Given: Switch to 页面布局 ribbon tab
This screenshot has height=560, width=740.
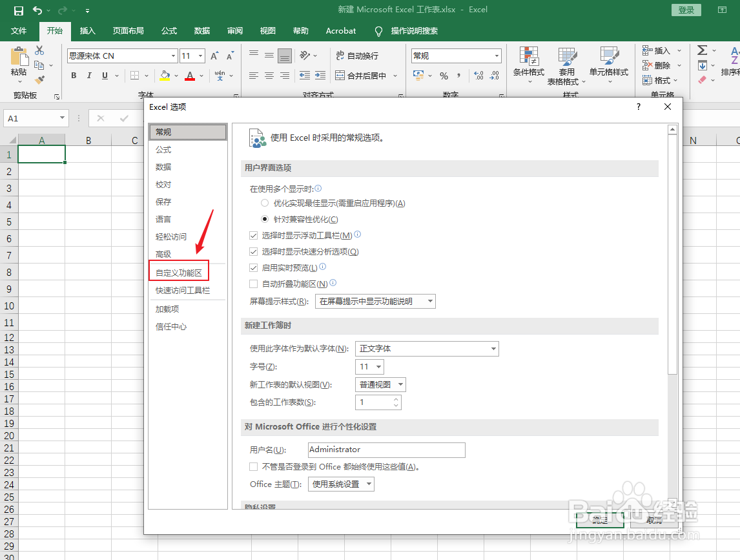Looking at the screenshot, I should point(128,31).
